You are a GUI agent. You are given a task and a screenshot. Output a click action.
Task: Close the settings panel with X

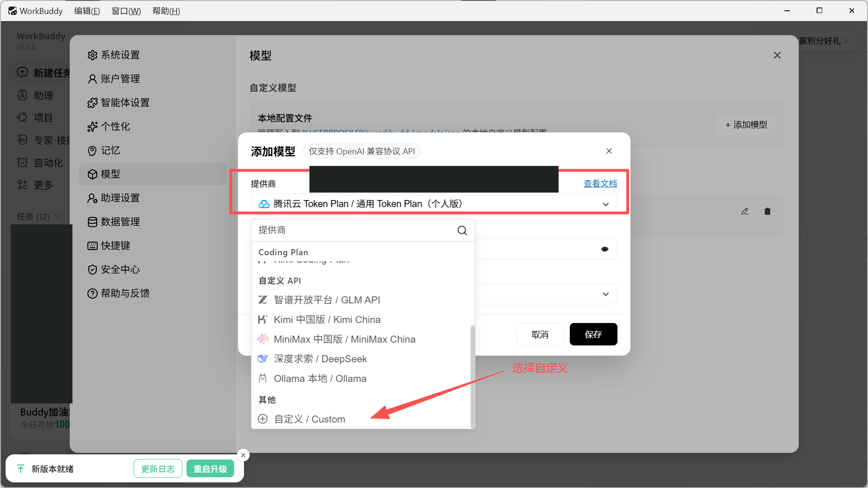(777, 55)
